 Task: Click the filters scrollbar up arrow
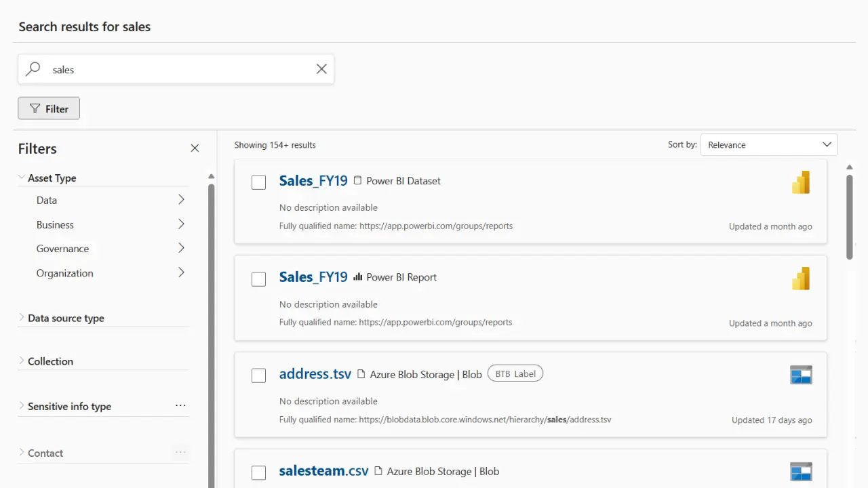pyautogui.click(x=212, y=176)
